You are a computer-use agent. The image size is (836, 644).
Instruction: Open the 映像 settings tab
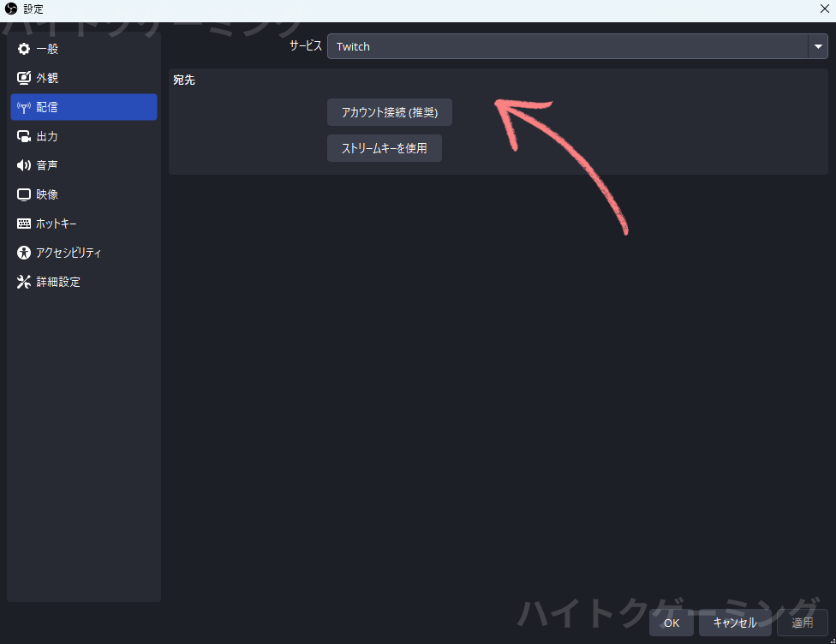tap(84, 194)
